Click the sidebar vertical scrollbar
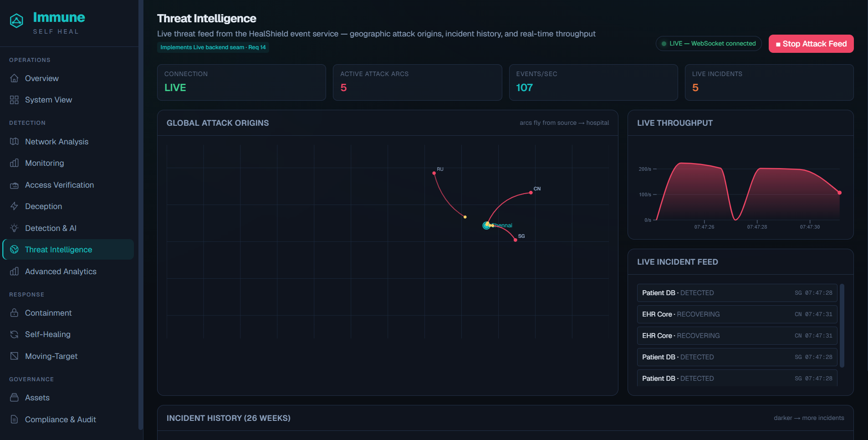Screen dimensions: 868x440 tap(141, 215)
